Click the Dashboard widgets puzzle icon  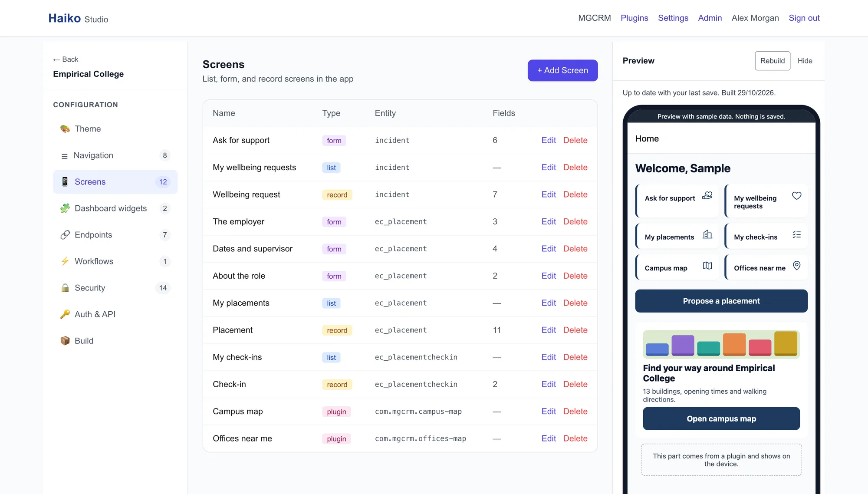(x=65, y=208)
